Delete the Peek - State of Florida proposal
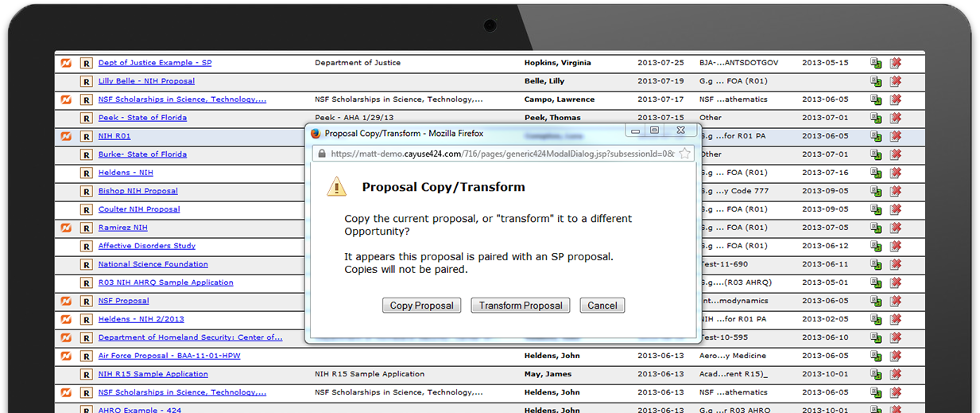 click(x=896, y=118)
